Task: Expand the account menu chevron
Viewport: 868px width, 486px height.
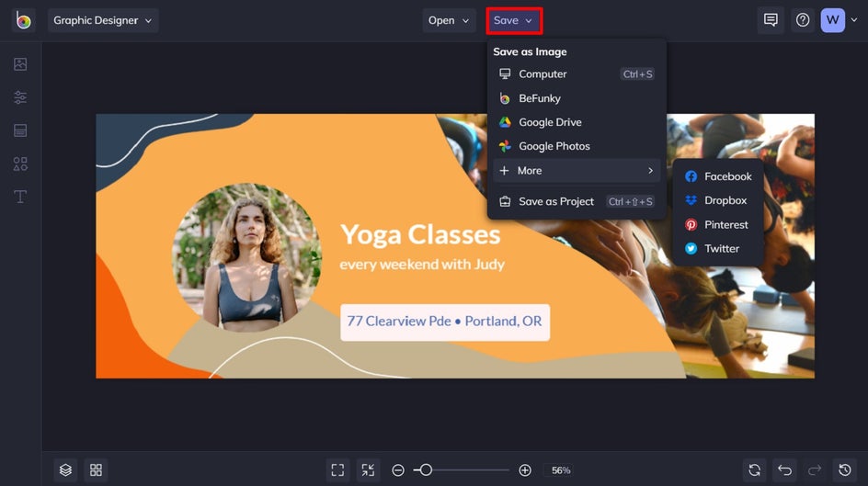Action: pyautogui.click(x=854, y=20)
